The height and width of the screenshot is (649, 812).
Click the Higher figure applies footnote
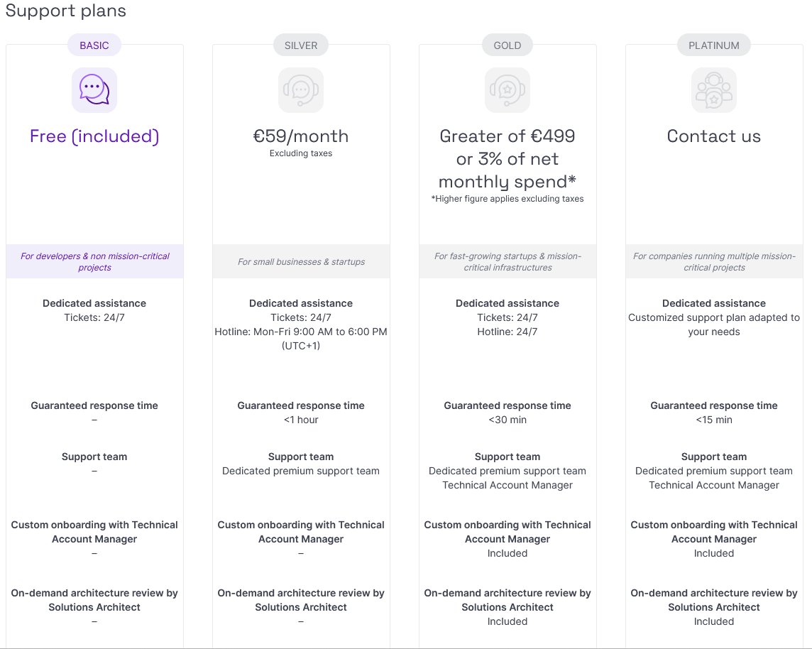[507, 199]
